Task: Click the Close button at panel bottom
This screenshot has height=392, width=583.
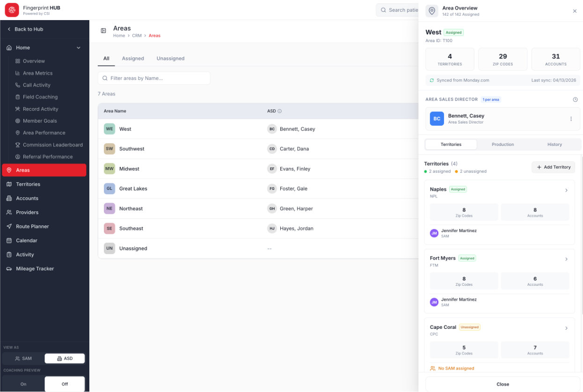Action: pyautogui.click(x=503, y=384)
